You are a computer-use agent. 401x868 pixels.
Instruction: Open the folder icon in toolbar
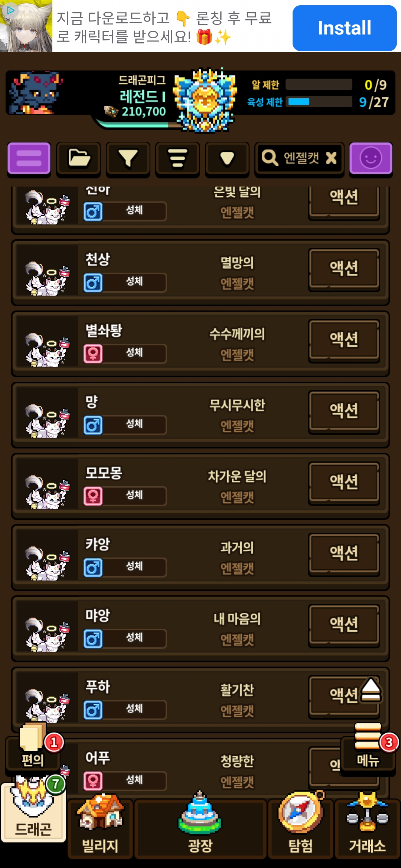79,158
